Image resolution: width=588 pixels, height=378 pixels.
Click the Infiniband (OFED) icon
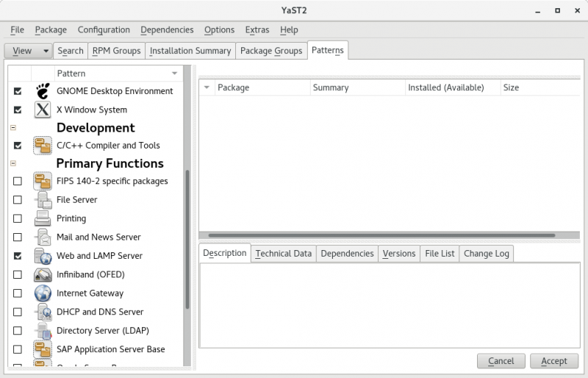[x=43, y=274]
